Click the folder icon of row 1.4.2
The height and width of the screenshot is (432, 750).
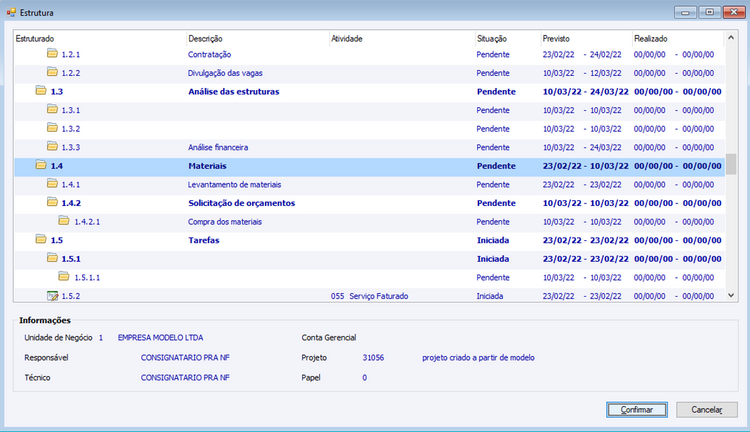(x=52, y=202)
